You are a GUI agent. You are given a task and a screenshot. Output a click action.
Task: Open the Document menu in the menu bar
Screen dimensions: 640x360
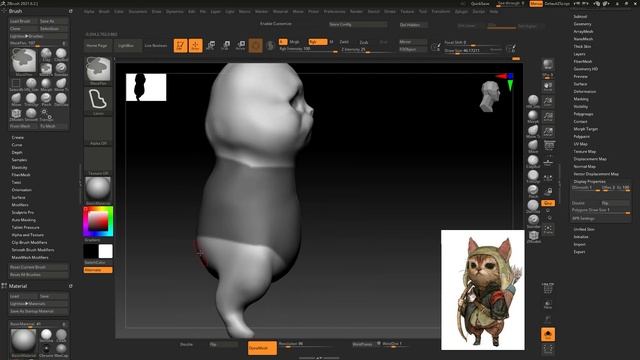click(138, 11)
